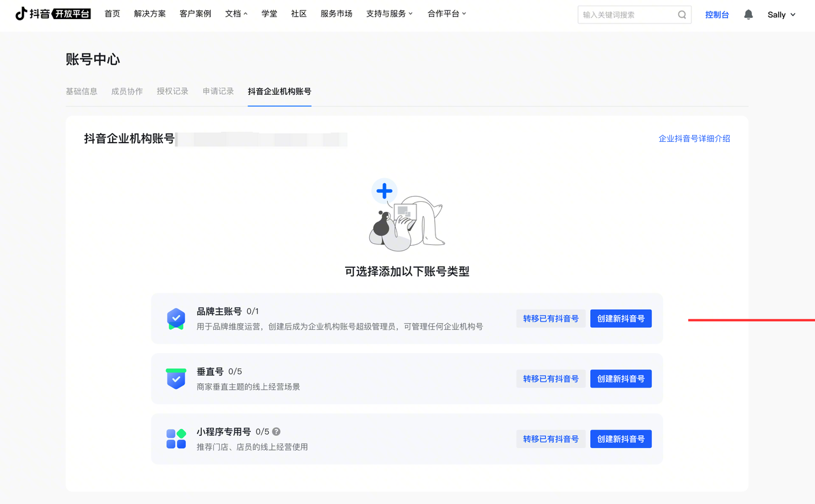Click the search magnifier icon

tap(682, 15)
